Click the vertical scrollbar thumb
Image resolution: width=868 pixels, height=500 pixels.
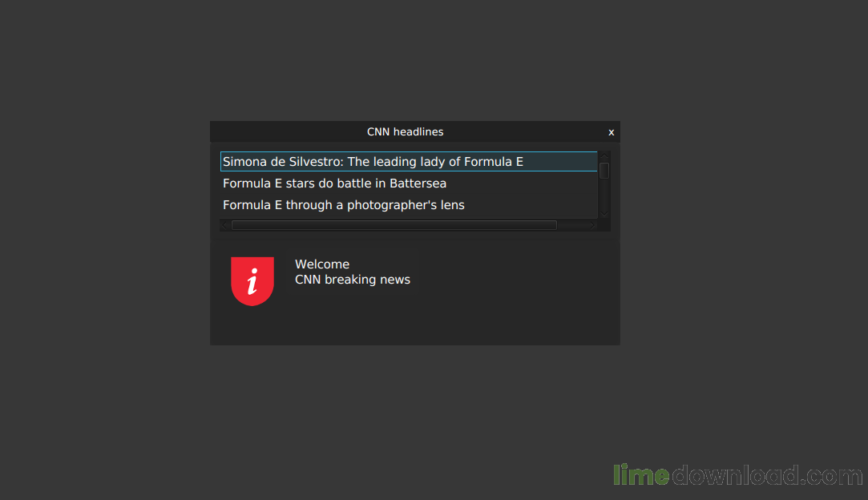point(604,171)
